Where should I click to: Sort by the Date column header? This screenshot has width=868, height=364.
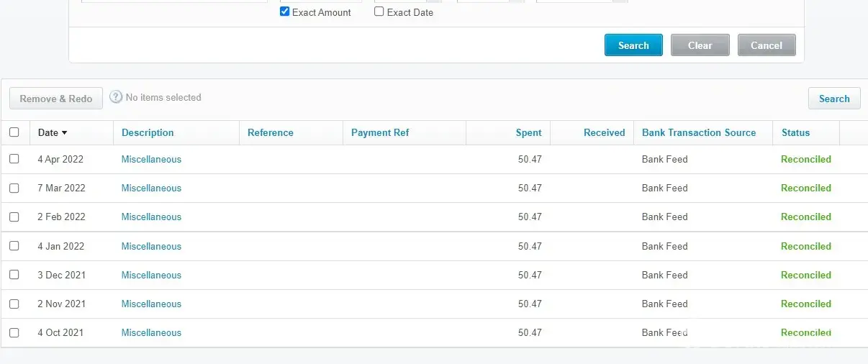pyautogui.click(x=53, y=132)
